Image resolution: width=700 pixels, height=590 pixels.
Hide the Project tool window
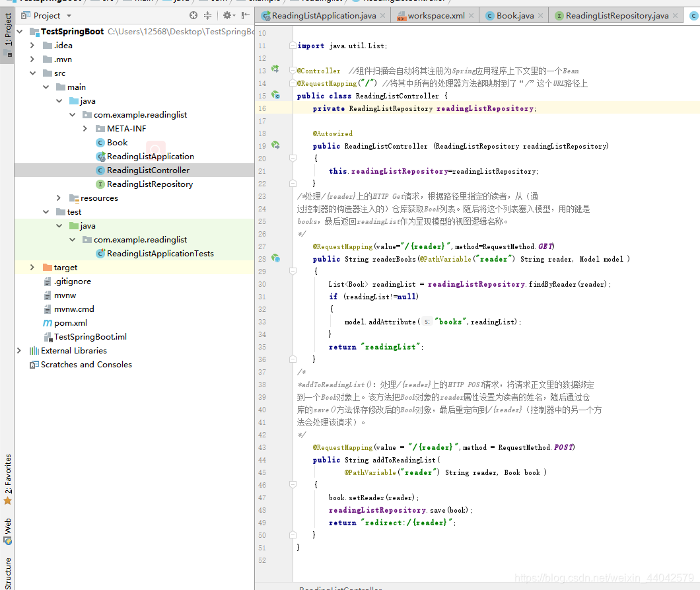pos(245,15)
